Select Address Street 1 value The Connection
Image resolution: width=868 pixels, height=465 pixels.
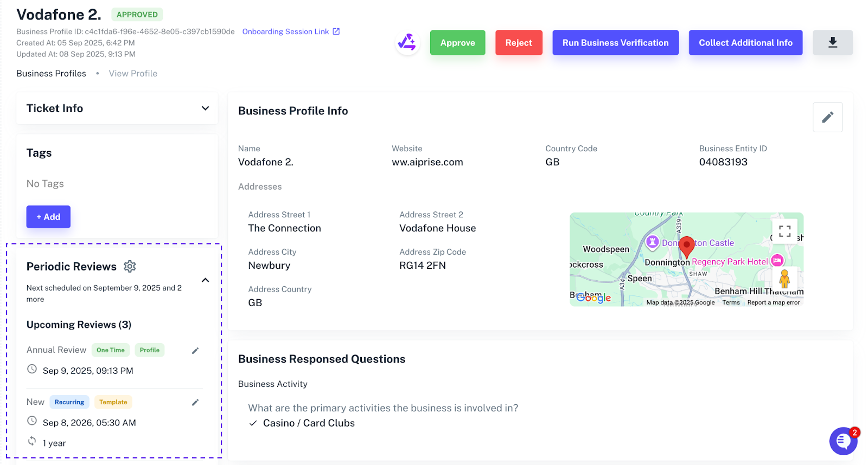(x=285, y=228)
